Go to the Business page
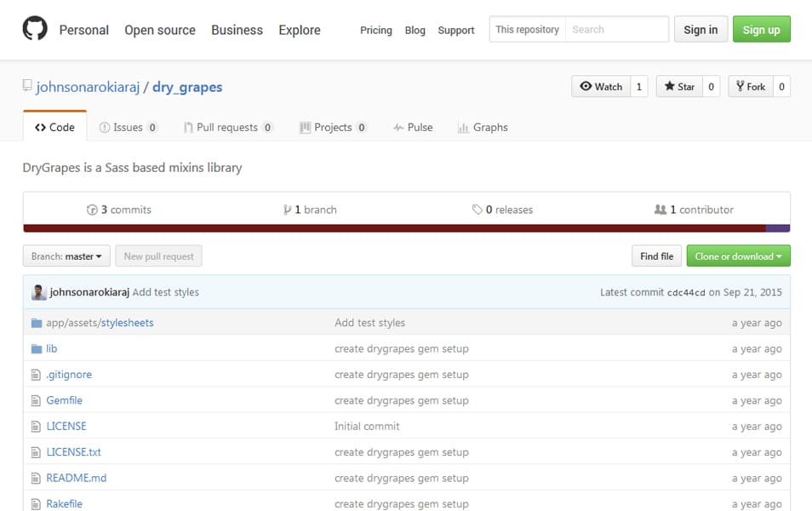 (237, 30)
